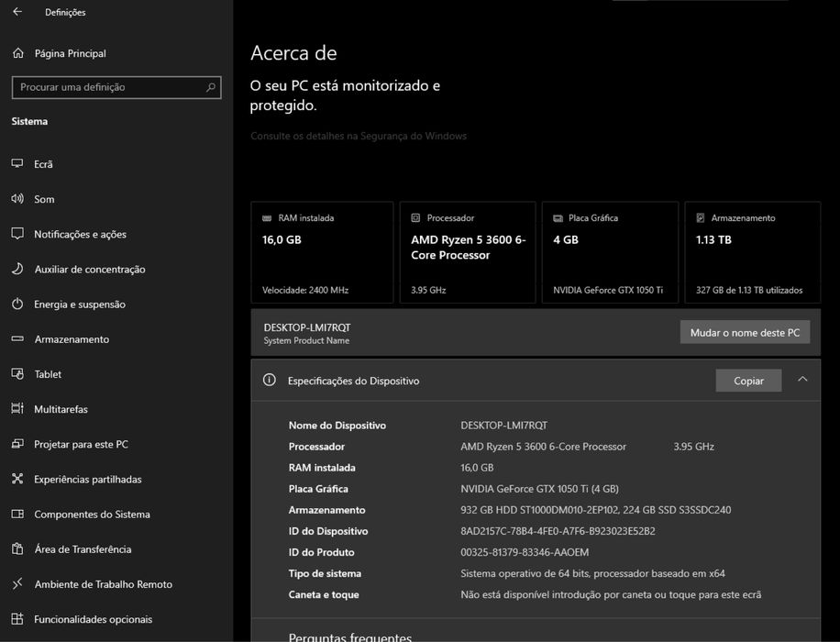The width and height of the screenshot is (840, 642).
Task: Click the Projetar para este PC icon
Action: pos(17,444)
